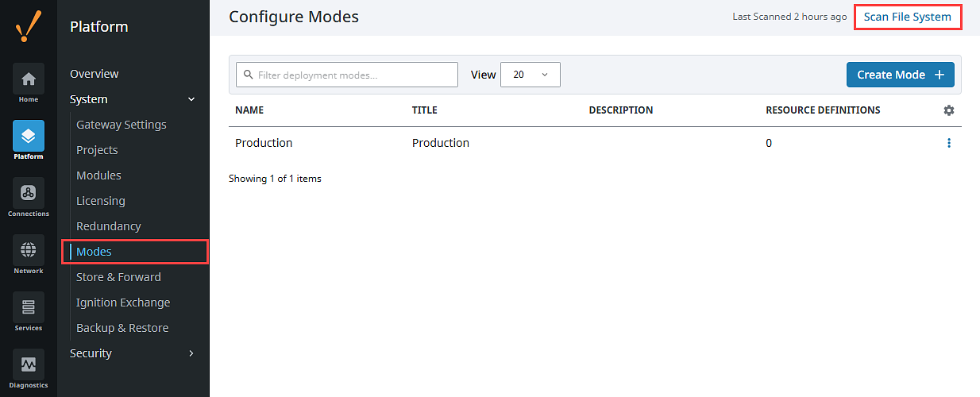Open the Store & Forward page
Viewport: 980px width, 397px height.
click(x=118, y=277)
